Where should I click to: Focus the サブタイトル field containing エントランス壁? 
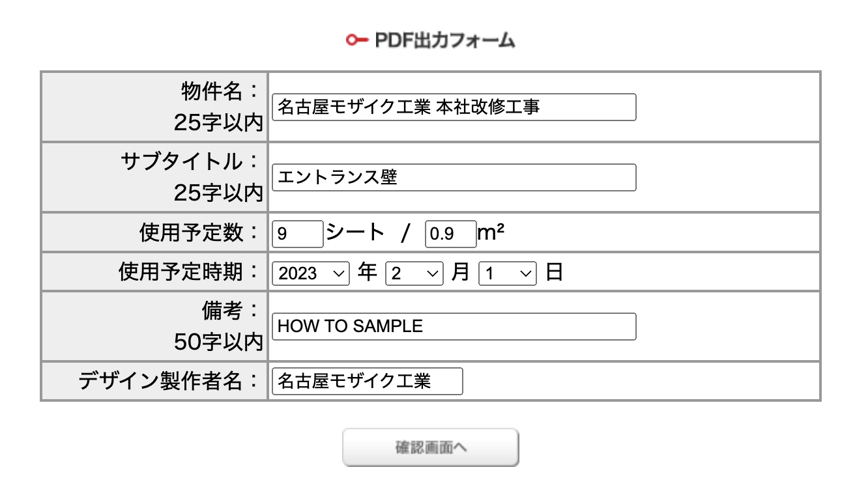pyautogui.click(x=454, y=177)
